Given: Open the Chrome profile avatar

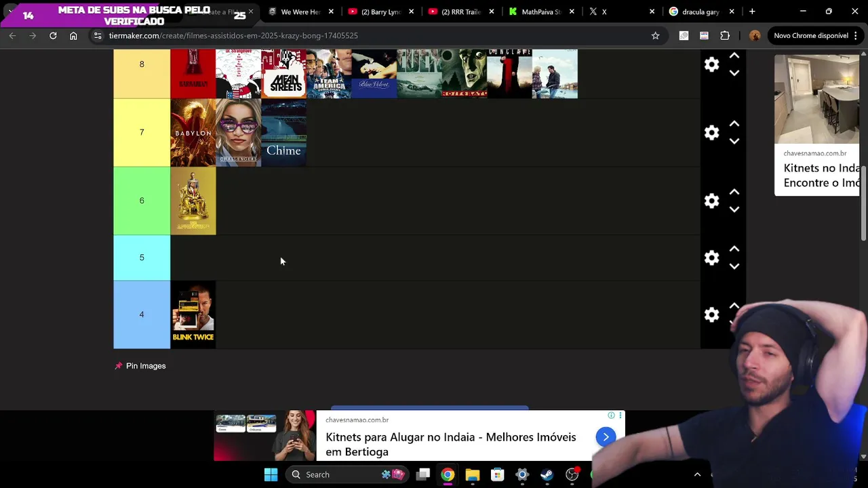Looking at the screenshot, I should pos(755,35).
